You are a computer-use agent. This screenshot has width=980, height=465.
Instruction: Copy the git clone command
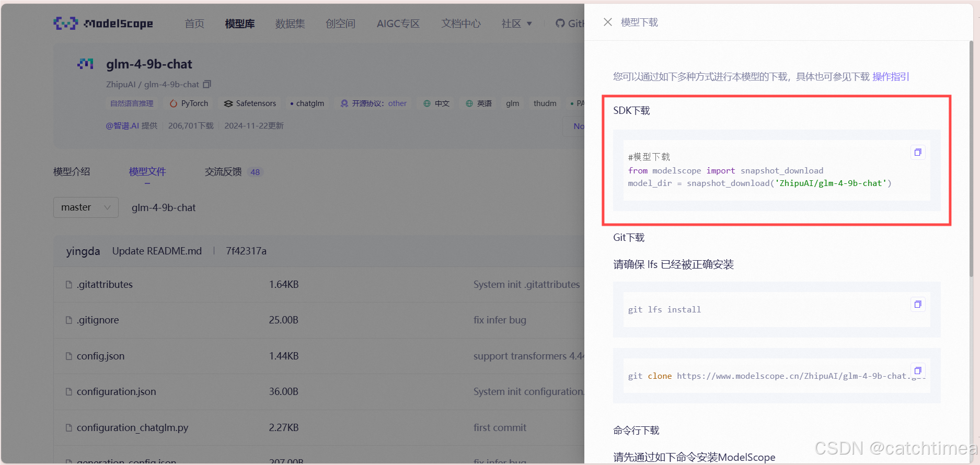click(918, 370)
